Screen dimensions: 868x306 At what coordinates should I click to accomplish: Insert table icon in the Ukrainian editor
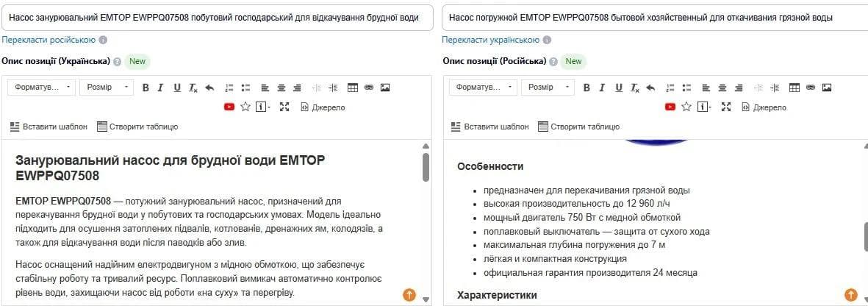pos(353,88)
